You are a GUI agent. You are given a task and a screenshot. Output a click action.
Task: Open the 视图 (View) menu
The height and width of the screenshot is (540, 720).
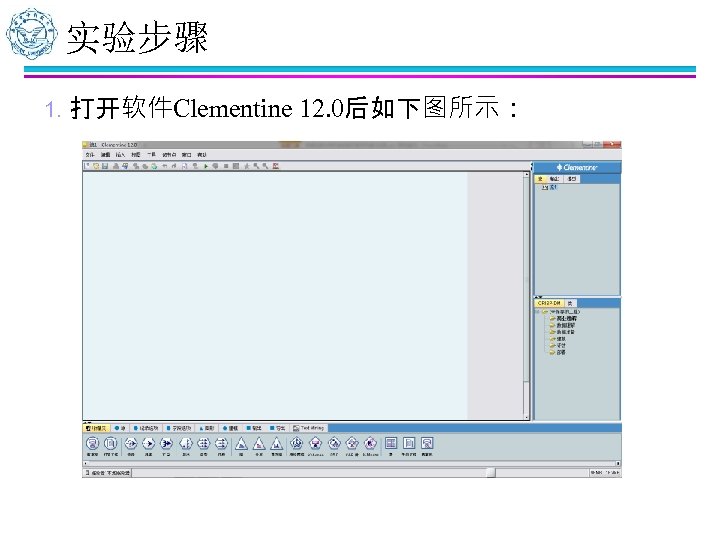pos(135,155)
